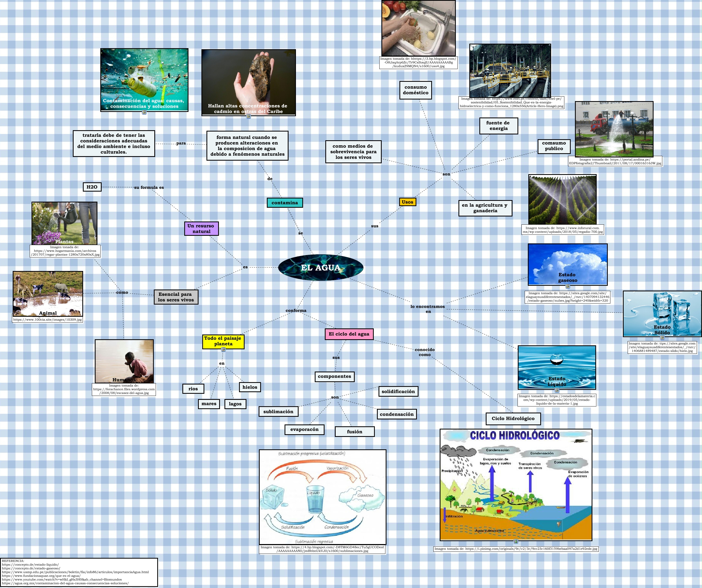702x588 pixels.
Task: Click the sublimaciones diagram image
Action: 322,497
